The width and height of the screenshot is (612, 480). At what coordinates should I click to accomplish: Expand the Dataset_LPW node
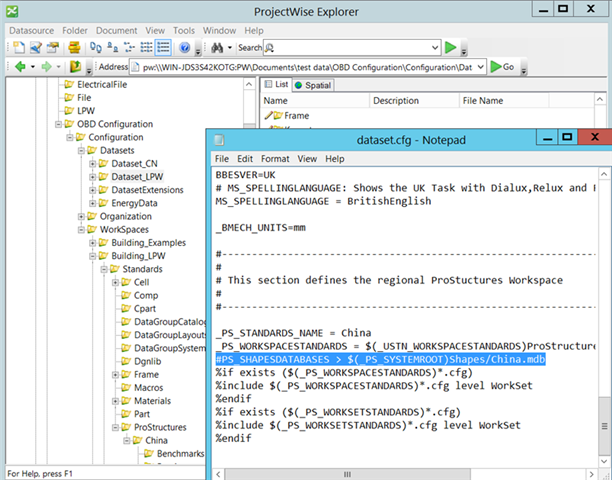pos(93,177)
